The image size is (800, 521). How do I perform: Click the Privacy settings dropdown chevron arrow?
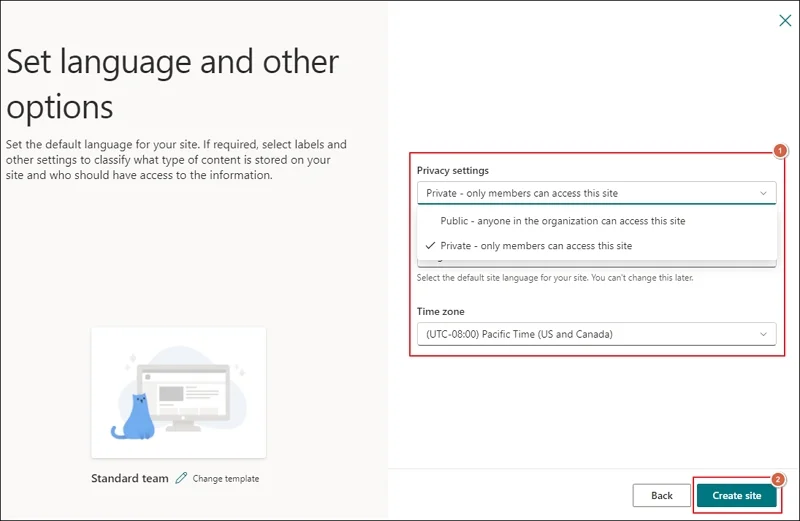[x=763, y=193]
